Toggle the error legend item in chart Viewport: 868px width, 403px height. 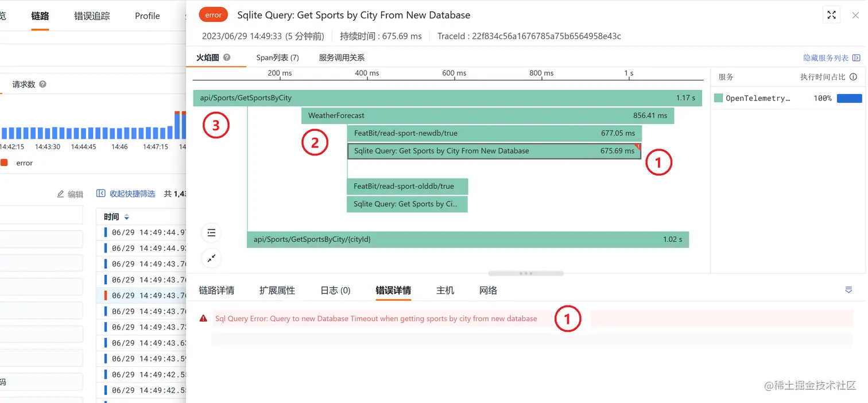pyautogui.click(x=17, y=163)
